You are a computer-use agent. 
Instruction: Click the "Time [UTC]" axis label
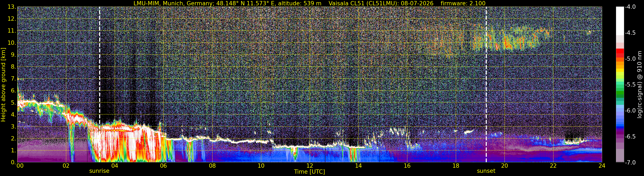click(310, 172)
